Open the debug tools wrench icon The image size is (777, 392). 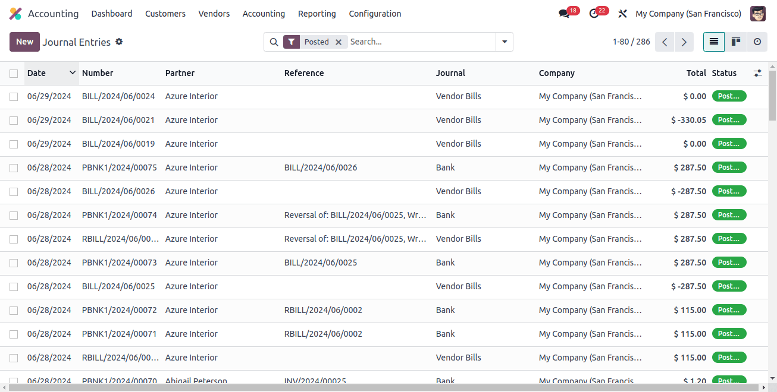pyautogui.click(x=622, y=14)
